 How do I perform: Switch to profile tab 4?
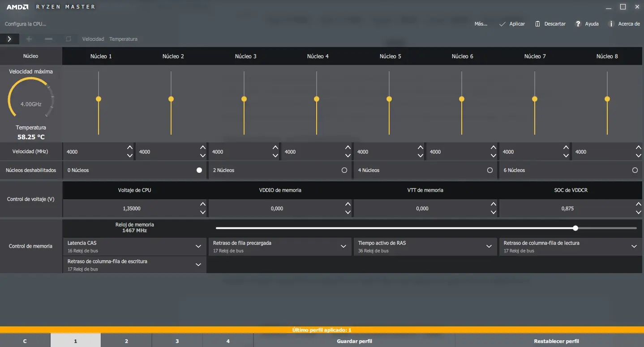[228, 341]
